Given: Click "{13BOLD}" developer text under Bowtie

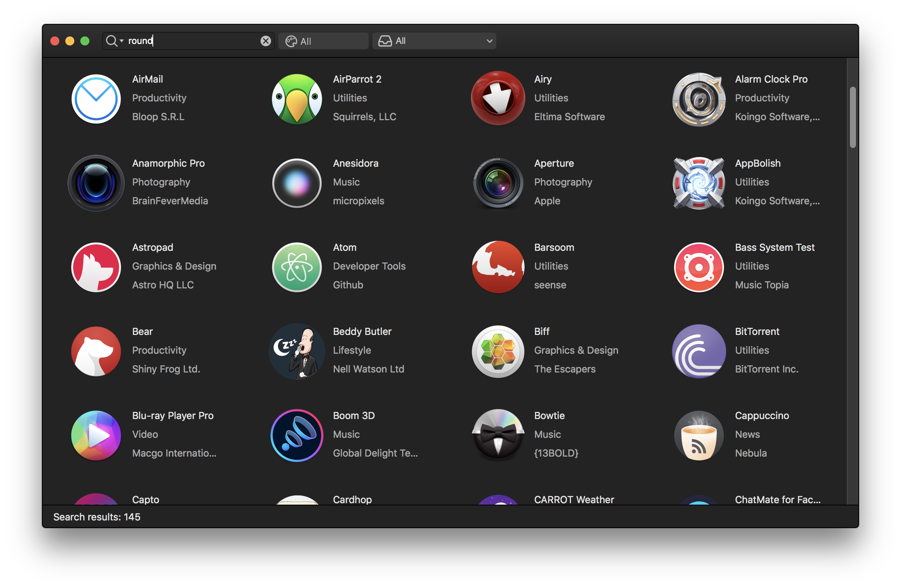Looking at the screenshot, I should coord(556,453).
